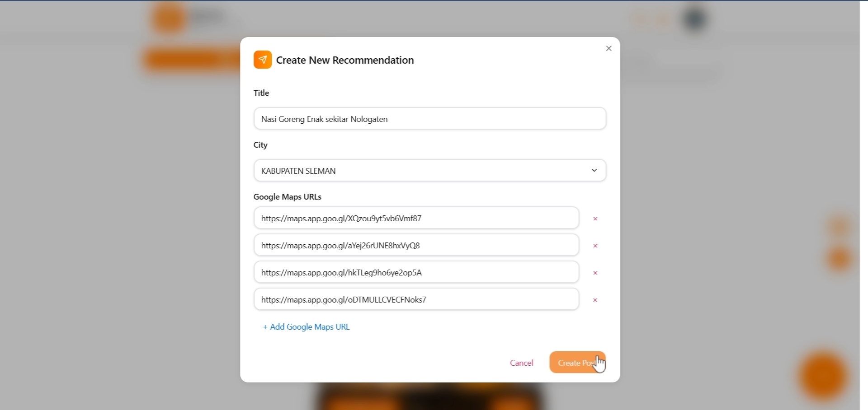Close the Create New Recommendation dialog

click(x=609, y=49)
